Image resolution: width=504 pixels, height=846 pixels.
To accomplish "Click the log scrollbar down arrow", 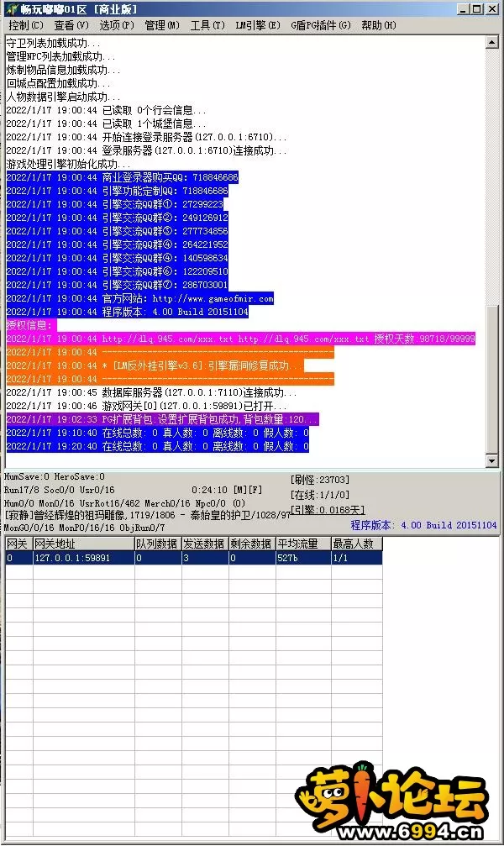I will (x=491, y=460).
